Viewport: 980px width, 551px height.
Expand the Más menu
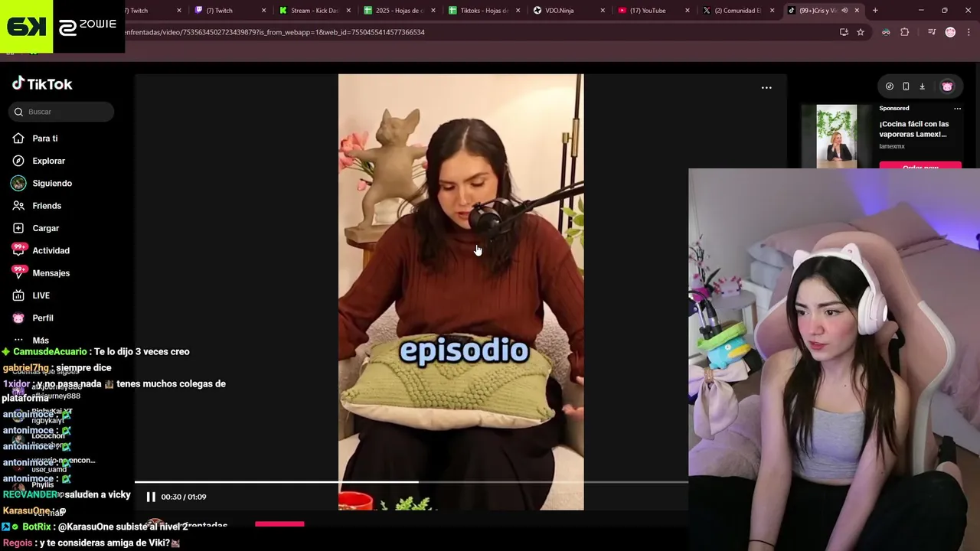pos(40,341)
